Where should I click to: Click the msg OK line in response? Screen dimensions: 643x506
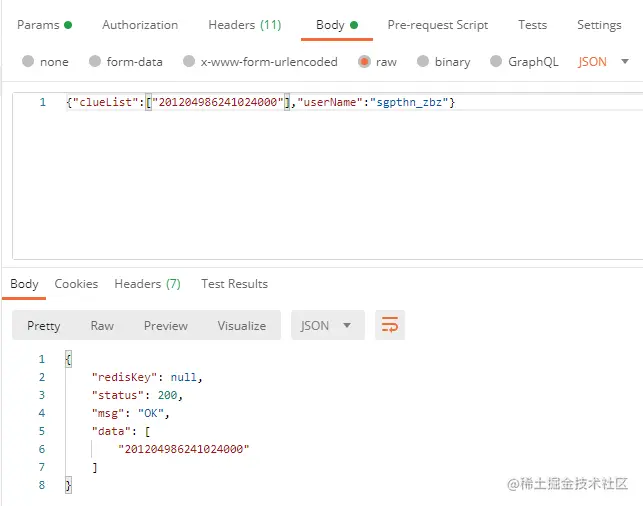click(x=130, y=413)
